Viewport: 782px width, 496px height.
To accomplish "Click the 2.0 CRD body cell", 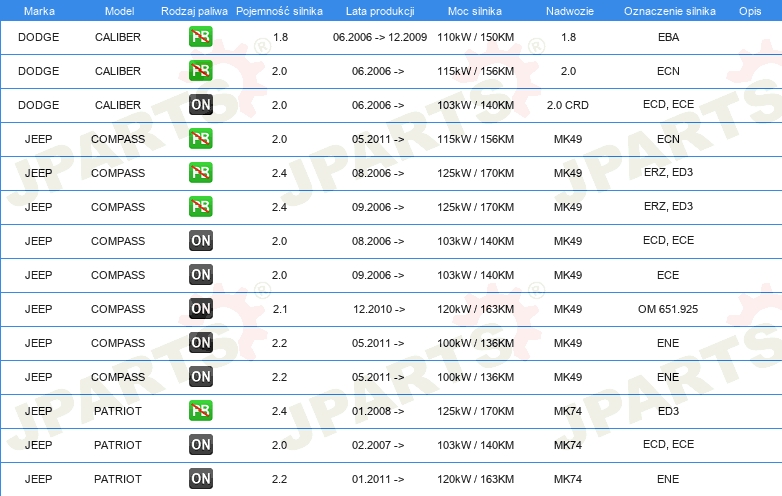I will click(x=568, y=105).
